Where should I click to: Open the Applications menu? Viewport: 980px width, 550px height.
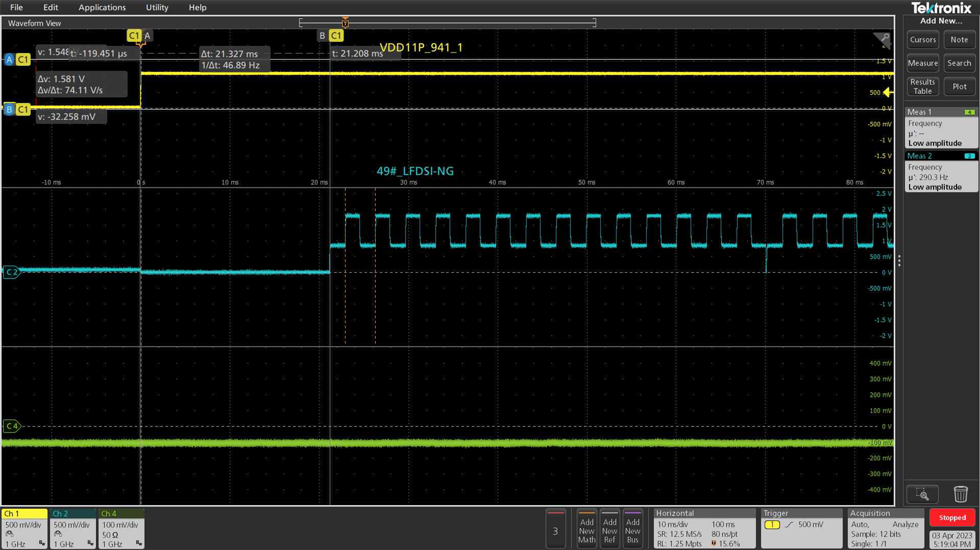[x=102, y=7]
